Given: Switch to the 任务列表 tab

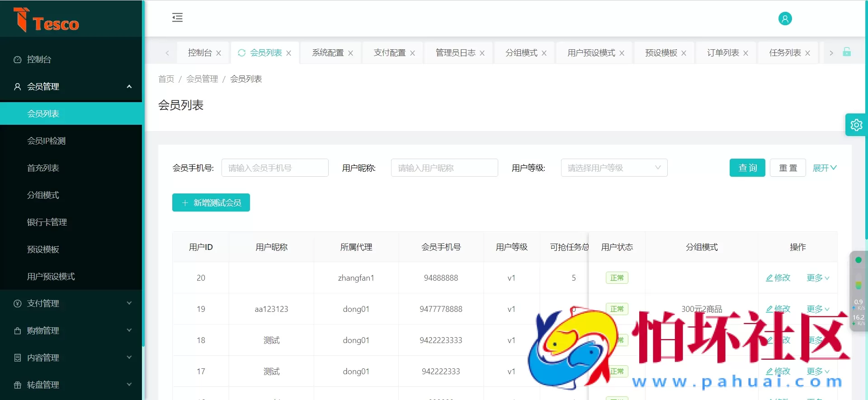Looking at the screenshot, I should [x=785, y=53].
